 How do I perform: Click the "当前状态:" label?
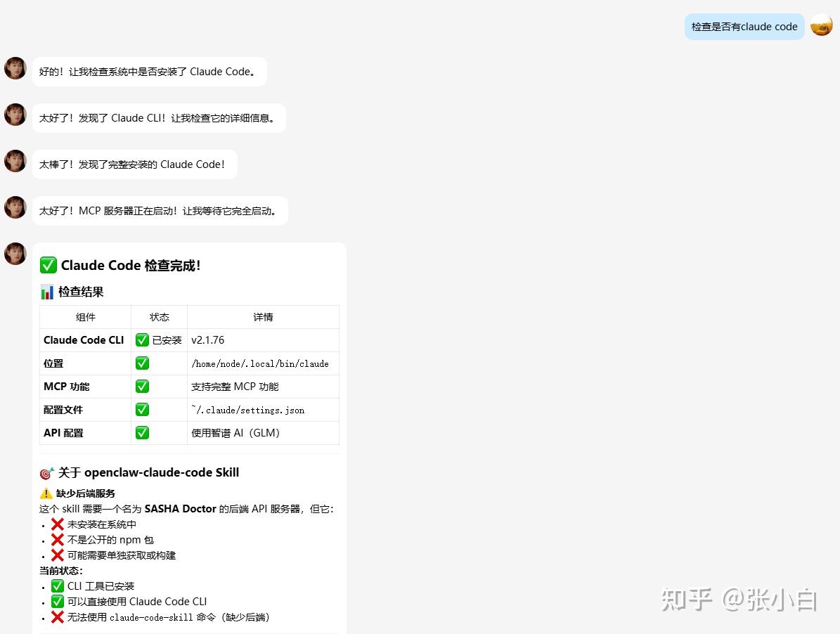point(61,571)
